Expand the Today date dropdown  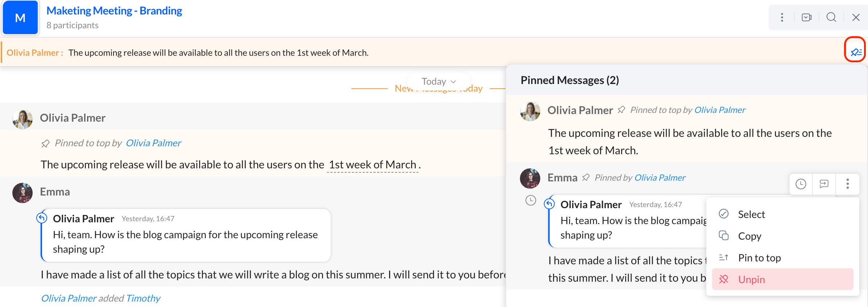(438, 81)
